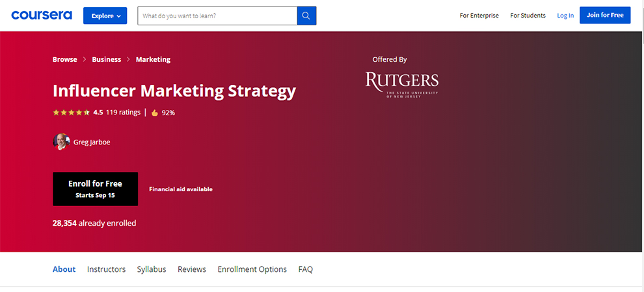Click Enroll for Free button
The width and height of the screenshot is (644, 292).
point(95,189)
